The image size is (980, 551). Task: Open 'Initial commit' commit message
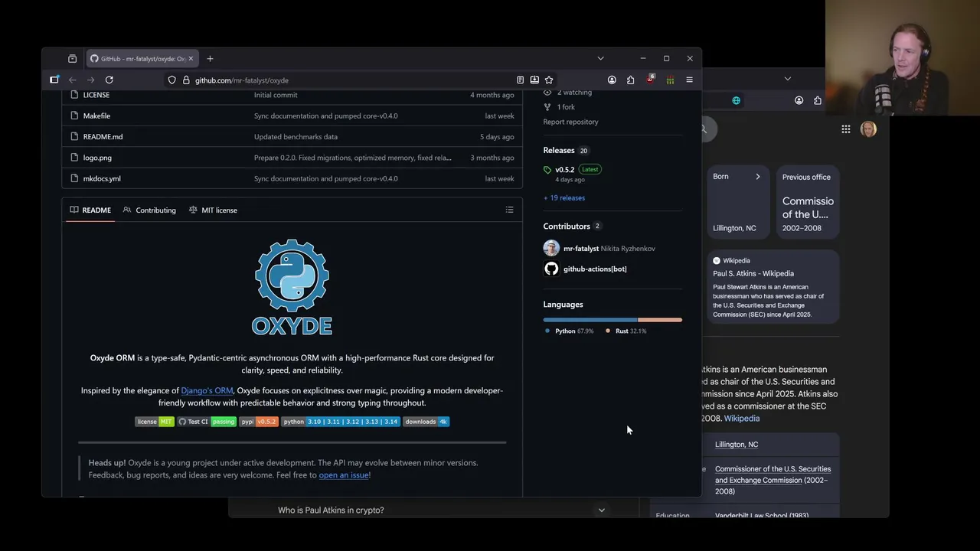[x=276, y=95]
